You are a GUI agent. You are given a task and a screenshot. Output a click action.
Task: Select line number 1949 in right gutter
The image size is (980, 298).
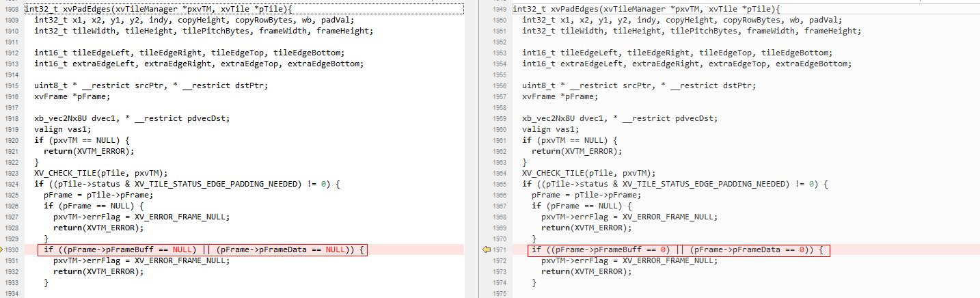[500, 10]
